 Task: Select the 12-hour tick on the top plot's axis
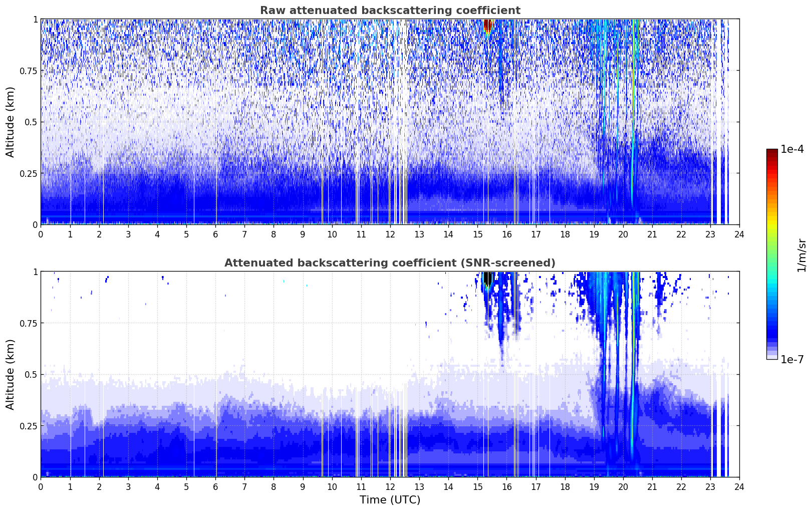390,234
